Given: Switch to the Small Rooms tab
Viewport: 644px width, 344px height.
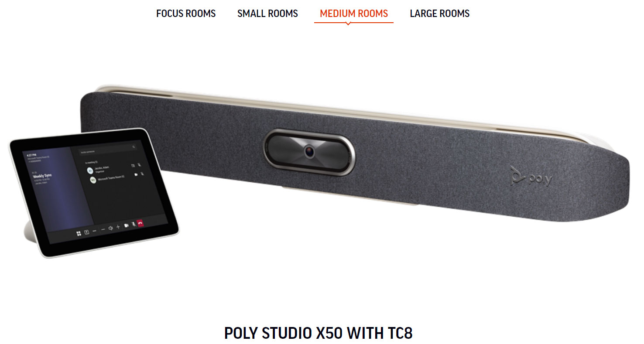Looking at the screenshot, I should coord(267,14).
